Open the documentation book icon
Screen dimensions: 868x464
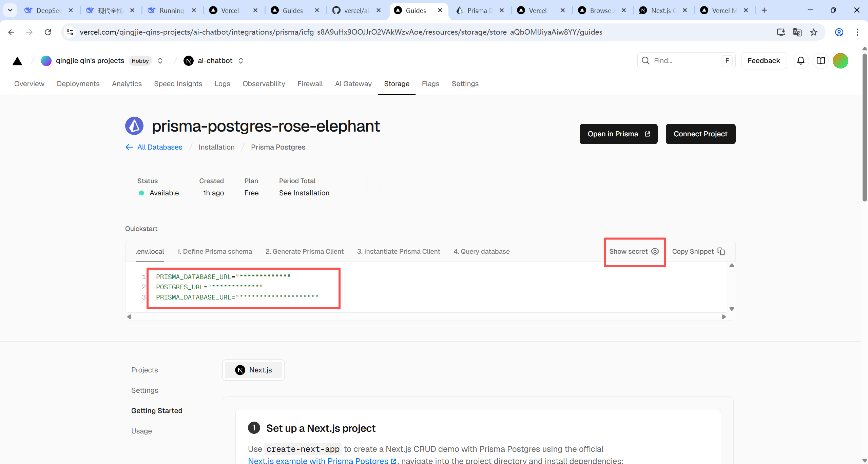click(821, 61)
